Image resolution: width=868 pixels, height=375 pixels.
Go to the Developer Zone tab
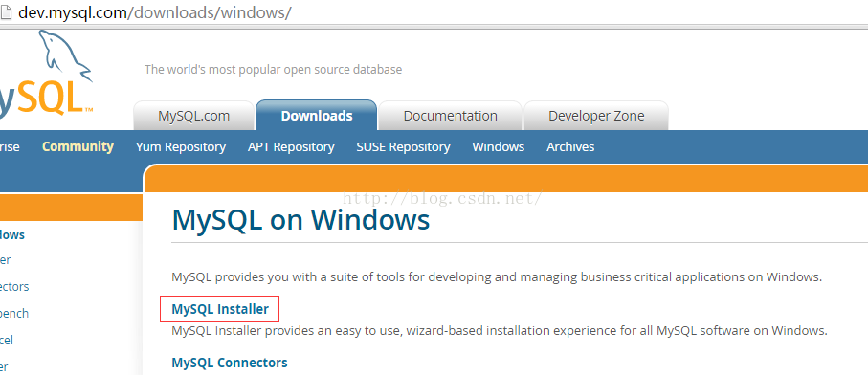[x=596, y=116]
